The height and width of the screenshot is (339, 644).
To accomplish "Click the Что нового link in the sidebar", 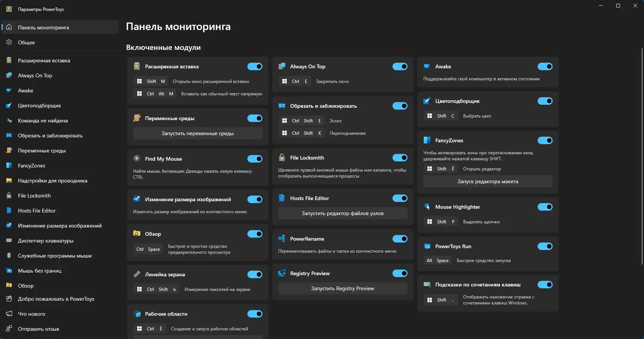I will click(x=32, y=314).
